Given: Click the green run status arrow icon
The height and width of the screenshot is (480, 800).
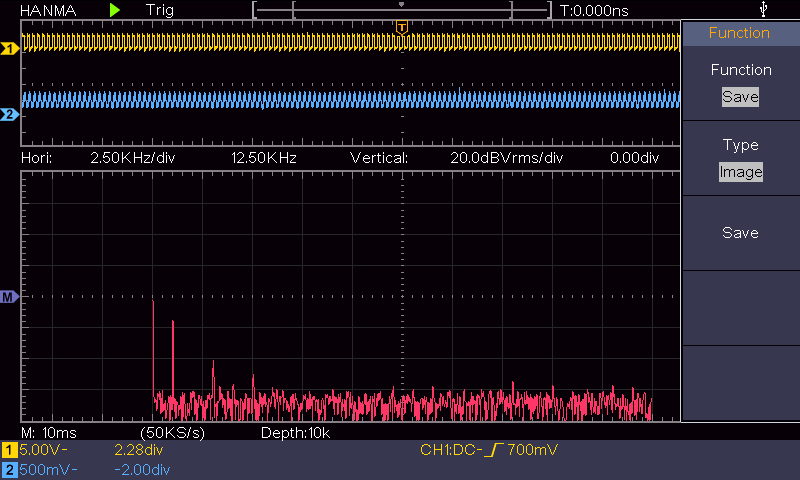Looking at the screenshot, I should (x=115, y=10).
